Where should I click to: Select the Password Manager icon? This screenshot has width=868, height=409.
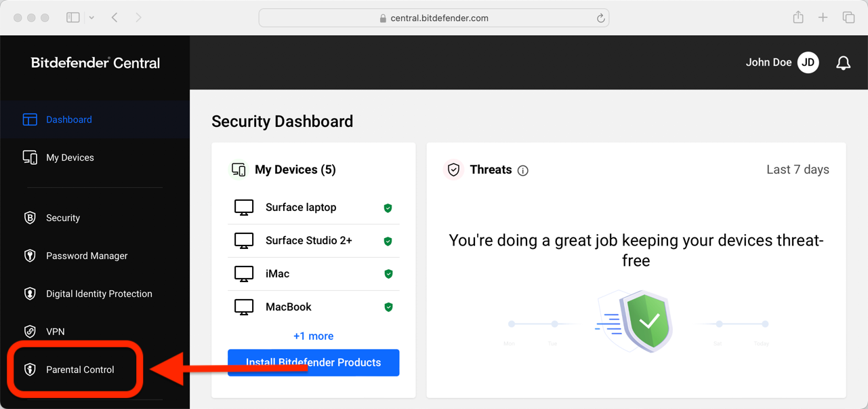[x=30, y=256]
